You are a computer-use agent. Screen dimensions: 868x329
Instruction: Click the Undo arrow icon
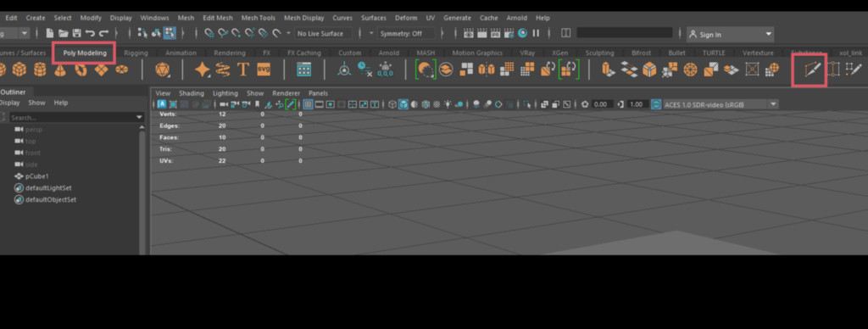point(90,33)
